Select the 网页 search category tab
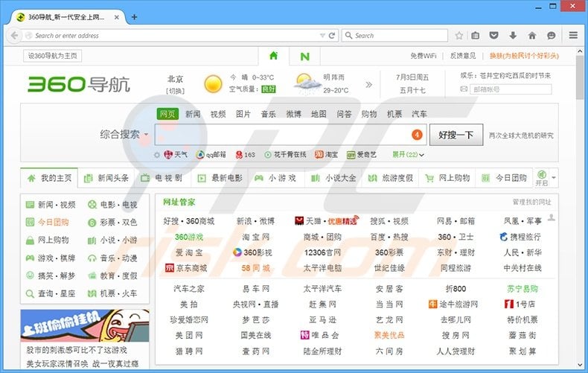This screenshot has width=588, height=373. (x=167, y=114)
